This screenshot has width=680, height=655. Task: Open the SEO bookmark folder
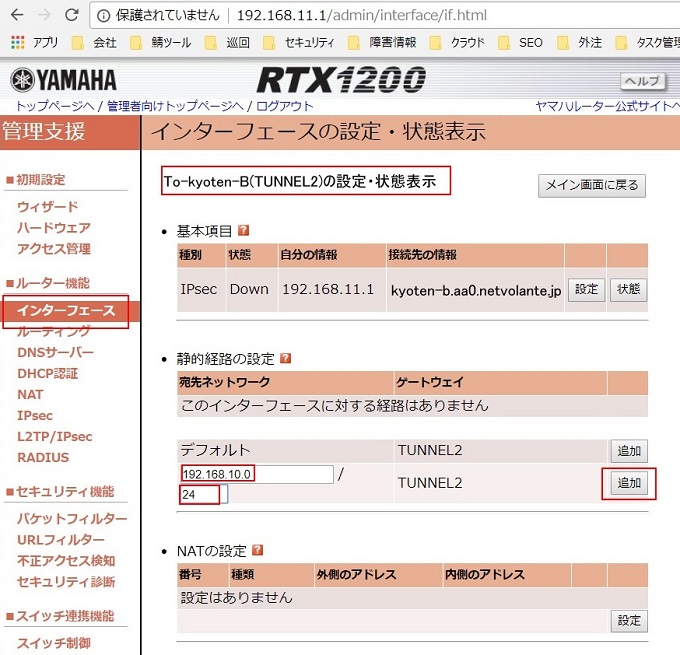[520, 43]
